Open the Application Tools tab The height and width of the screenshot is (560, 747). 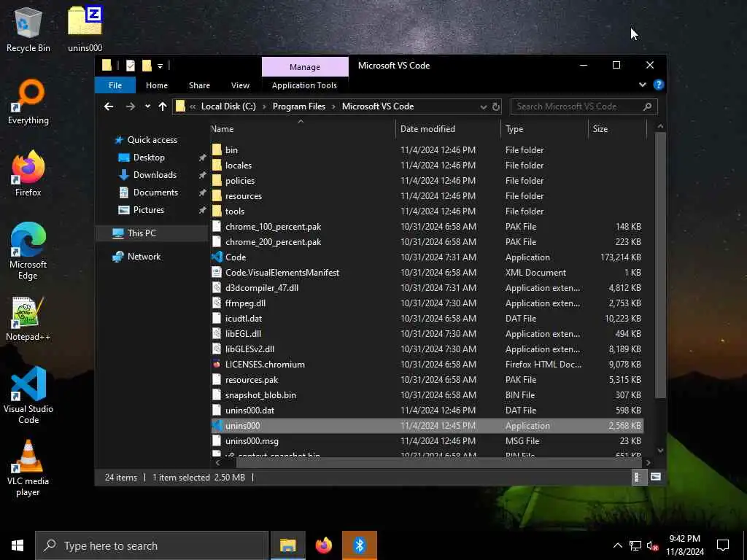[x=304, y=85]
